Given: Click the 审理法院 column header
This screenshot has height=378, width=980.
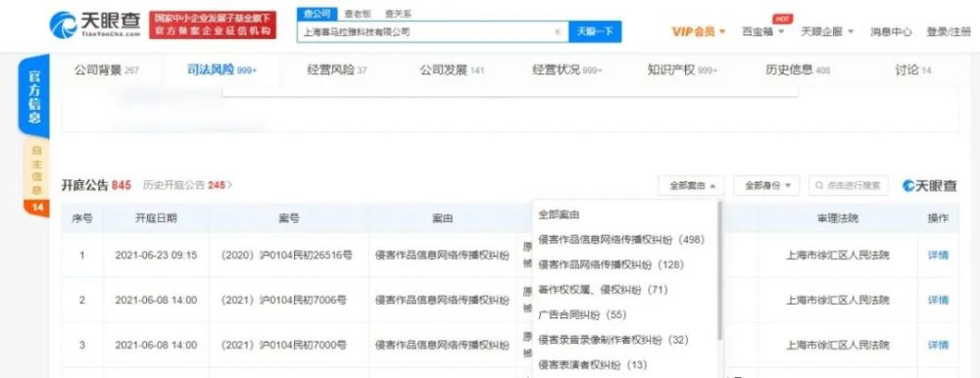Looking at the screenshot, I should (x=838, y=218).
